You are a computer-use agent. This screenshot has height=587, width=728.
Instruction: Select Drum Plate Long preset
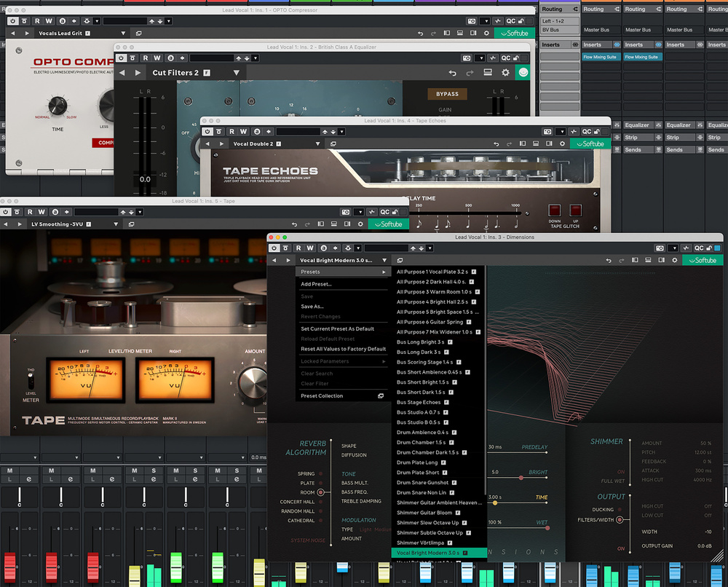click(x=418, y=462)
